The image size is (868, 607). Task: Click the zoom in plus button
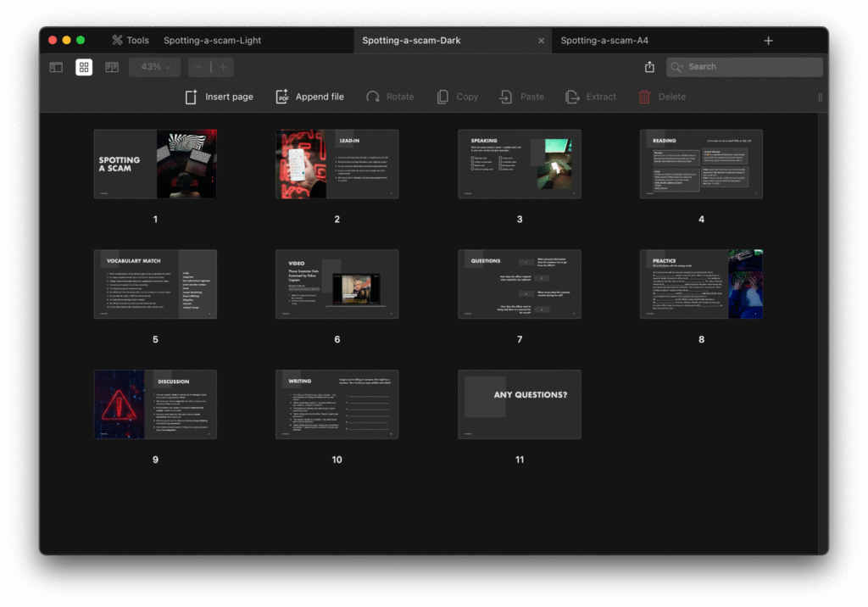pyautogui.click(x=223, y=67)
